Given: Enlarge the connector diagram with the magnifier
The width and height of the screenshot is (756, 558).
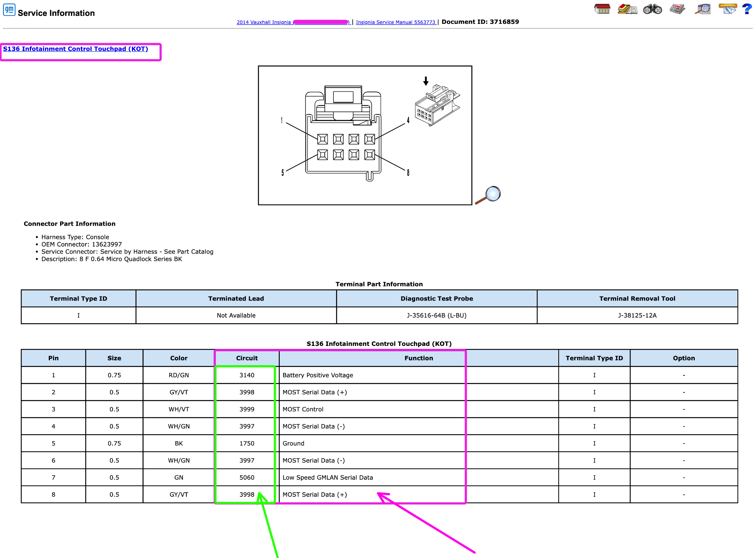Looking at the screenshot, I should (488, 195).
